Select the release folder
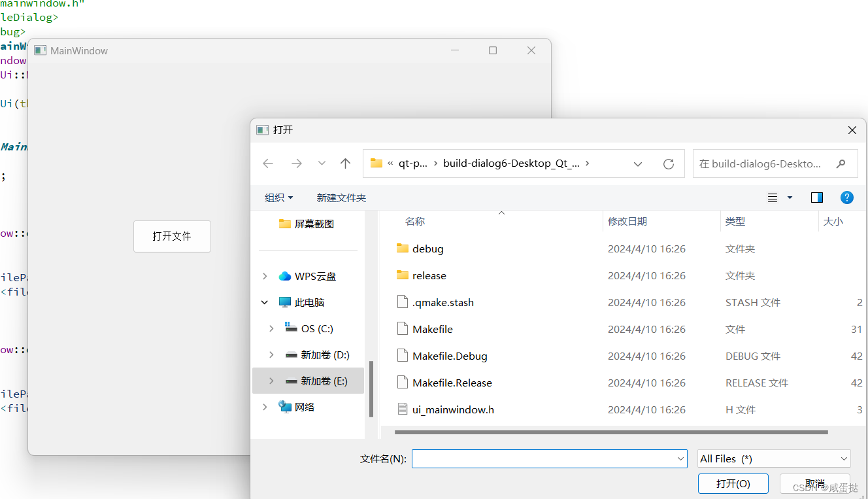The width and height of the screenshot is (868, 499). (429, 276)
